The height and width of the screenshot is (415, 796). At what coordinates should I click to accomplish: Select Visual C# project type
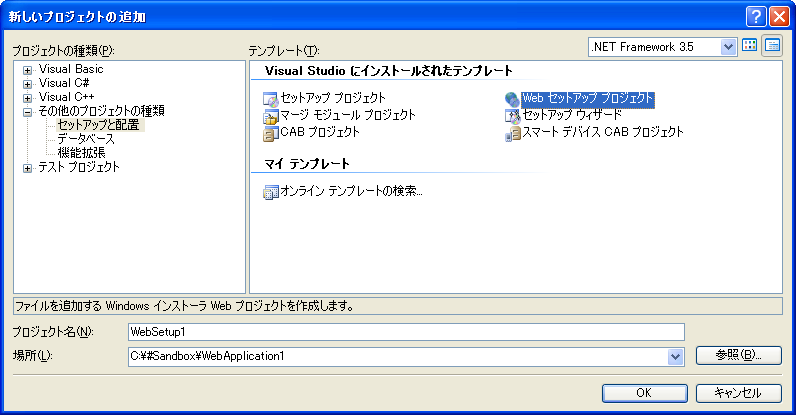pyautogui.click(x=64, y=83)
